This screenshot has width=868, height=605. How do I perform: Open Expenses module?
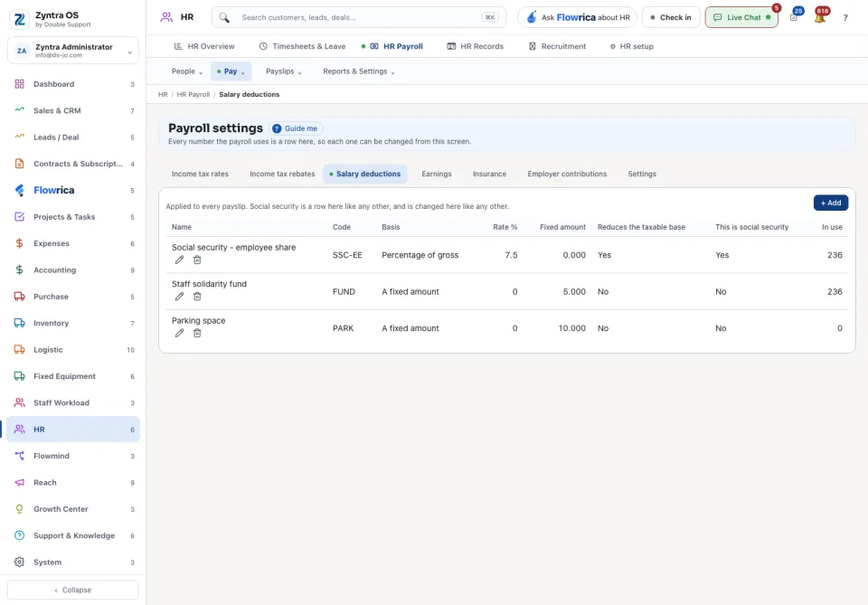[x=73, y=243]
